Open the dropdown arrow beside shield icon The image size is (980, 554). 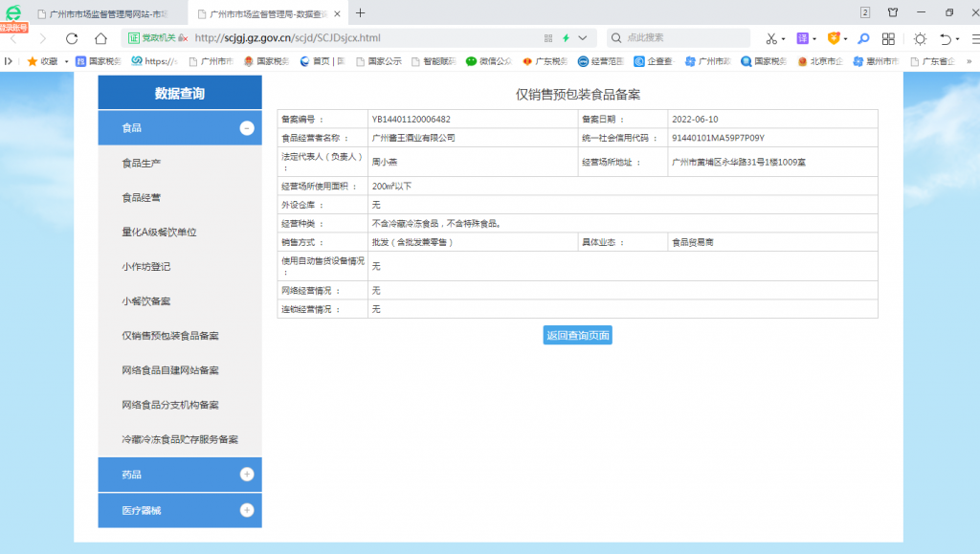[845, 39]
